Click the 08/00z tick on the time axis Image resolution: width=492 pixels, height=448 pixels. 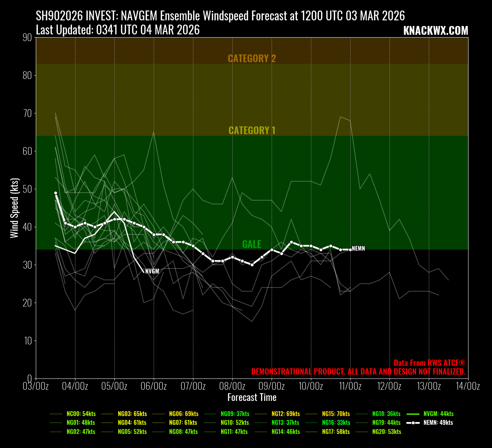pos(232,386)
